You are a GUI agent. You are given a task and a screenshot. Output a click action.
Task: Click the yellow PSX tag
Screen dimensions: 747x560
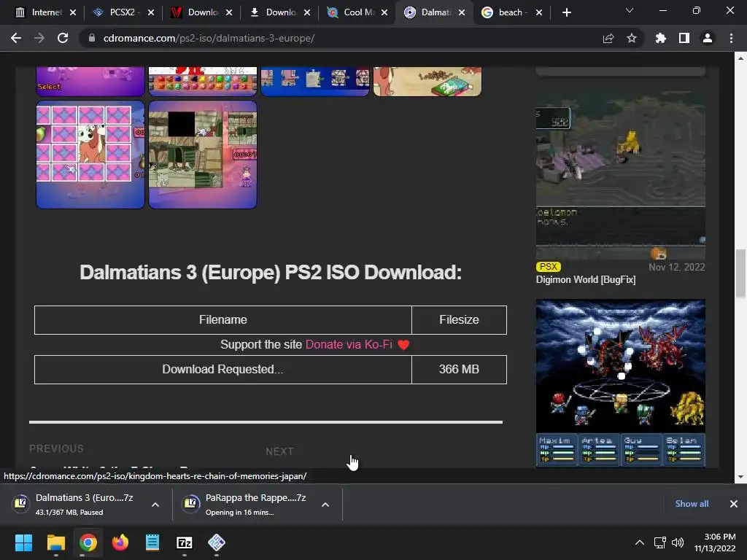(x=549, y=267)
